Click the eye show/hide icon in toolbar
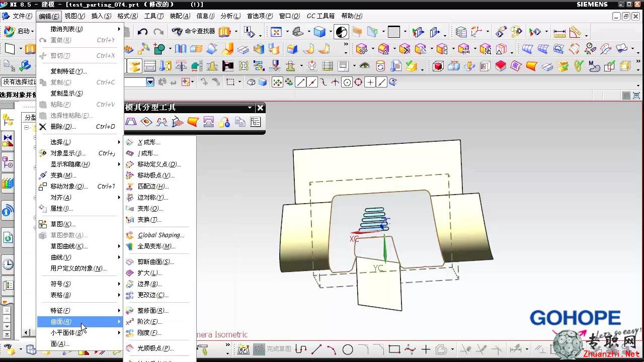 pos(365,66)
